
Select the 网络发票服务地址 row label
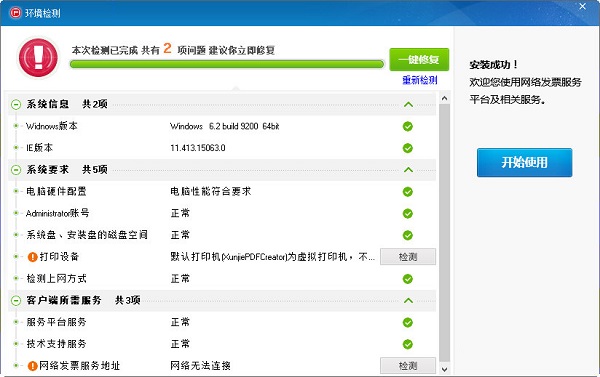pos(80,366)
